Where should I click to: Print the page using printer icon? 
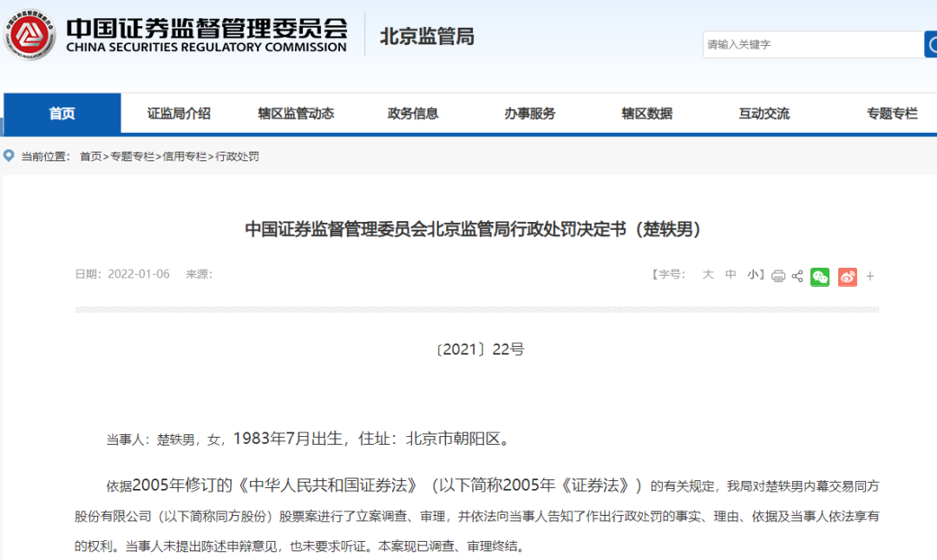point(778,276)
